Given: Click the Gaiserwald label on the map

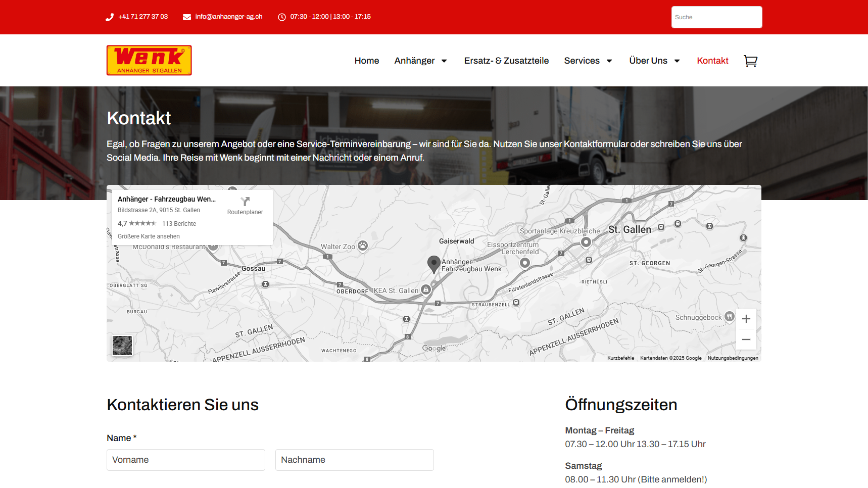Looking at the screenshot, I should tap(456, 241).
